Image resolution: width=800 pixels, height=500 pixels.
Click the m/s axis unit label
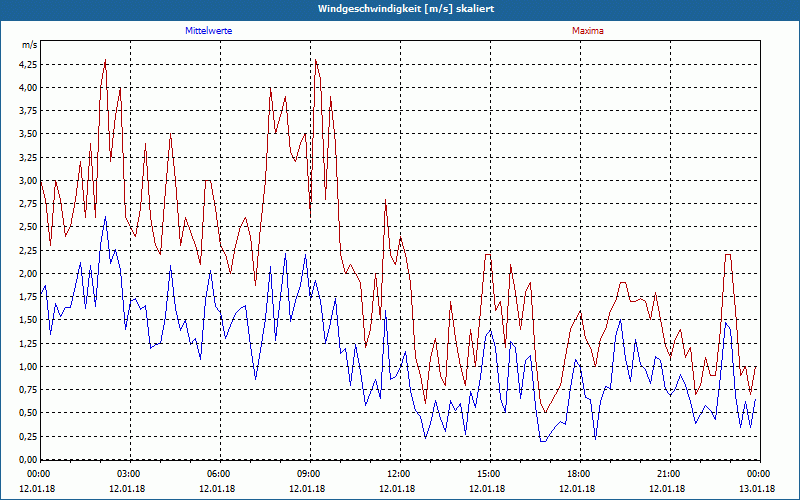(29, 45)
